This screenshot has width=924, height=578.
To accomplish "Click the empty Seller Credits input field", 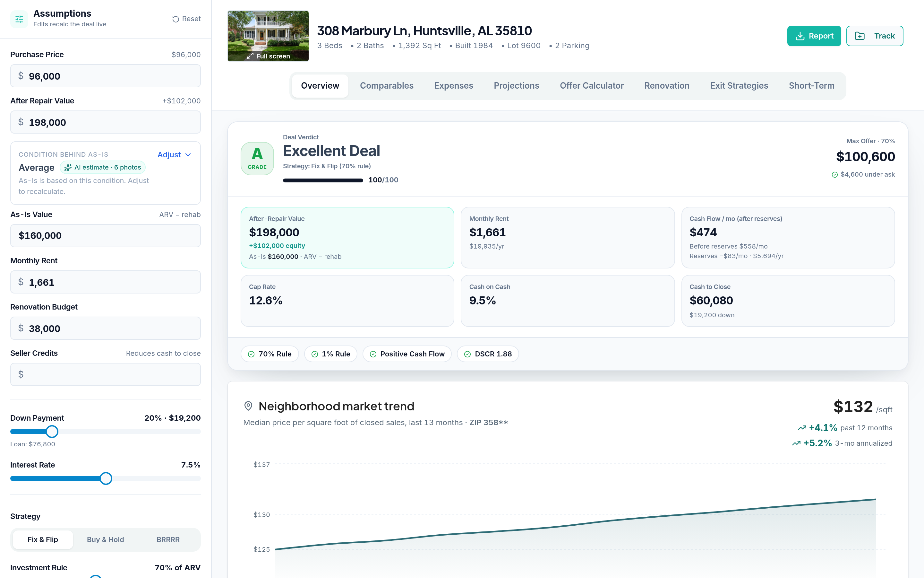I will coord(105,374).
